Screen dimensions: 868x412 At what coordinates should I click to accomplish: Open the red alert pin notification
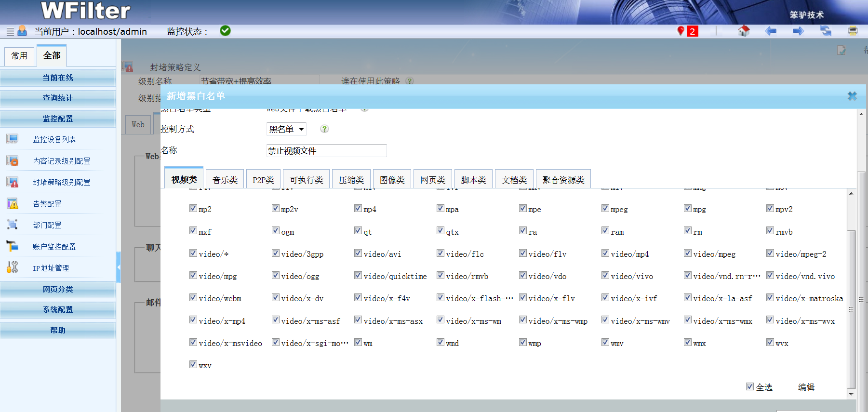pos(681,31)
